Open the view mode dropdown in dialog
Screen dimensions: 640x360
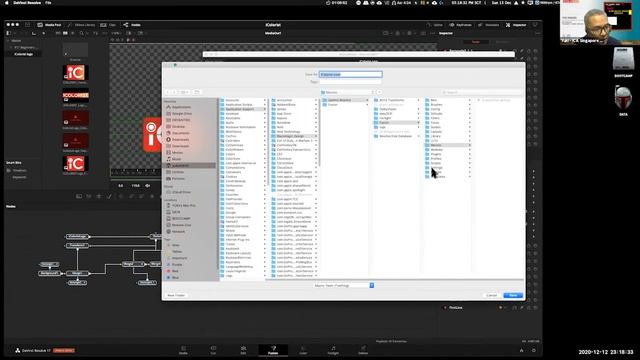click(184, 92)
